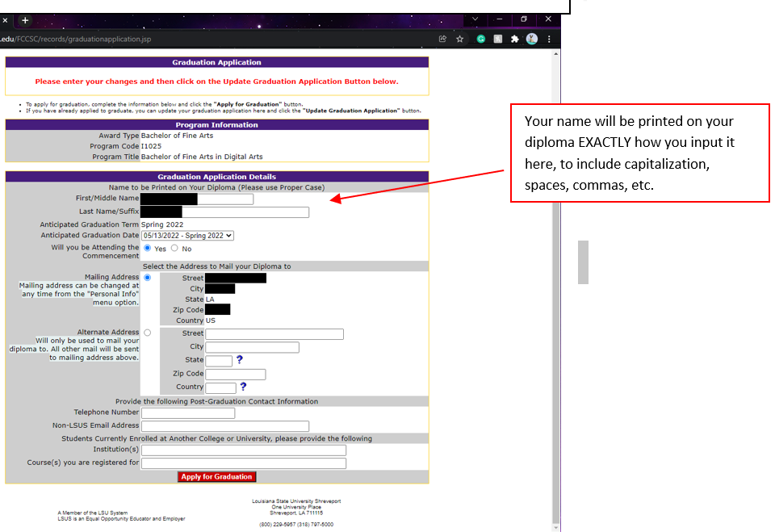Image resolution: width=775 pixels, height=532 pixels.
Task: Click the Alternate Address Country field
Action: (221, 388)
